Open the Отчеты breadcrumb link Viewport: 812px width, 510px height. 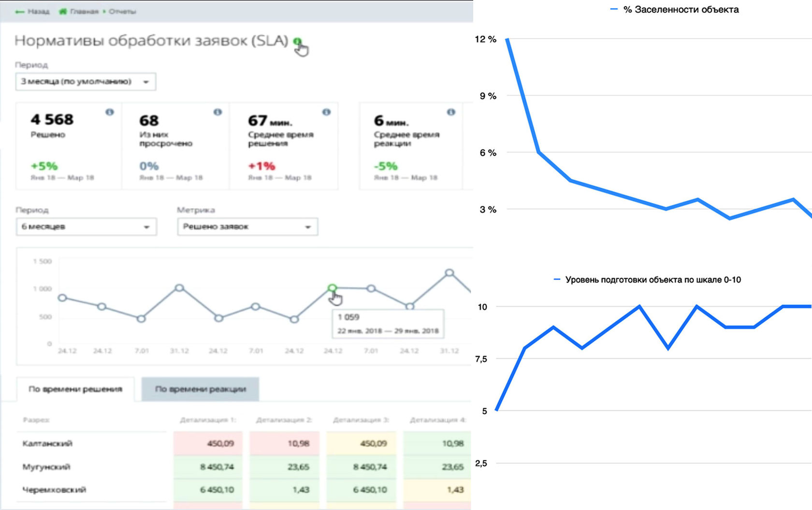click(x=122, y=11)
